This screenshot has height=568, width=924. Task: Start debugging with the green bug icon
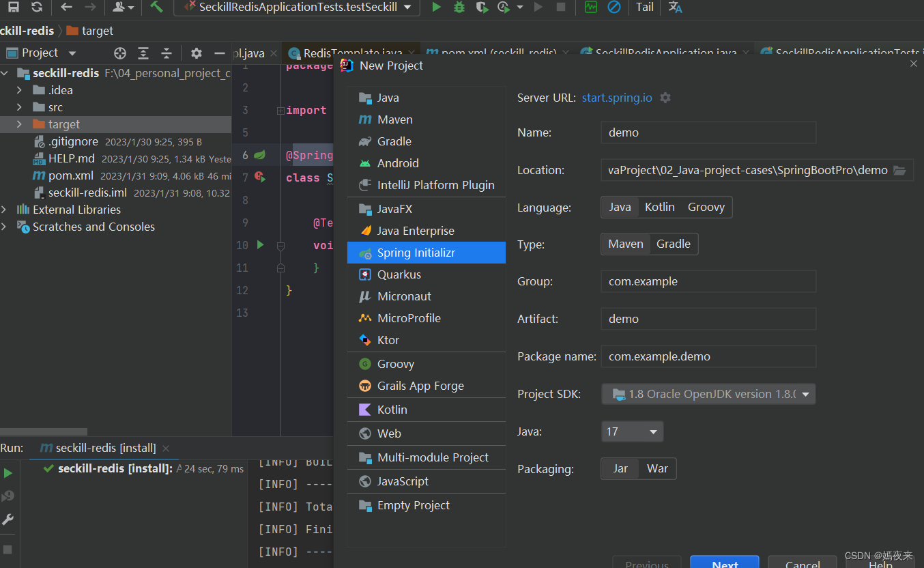point(459,7)
